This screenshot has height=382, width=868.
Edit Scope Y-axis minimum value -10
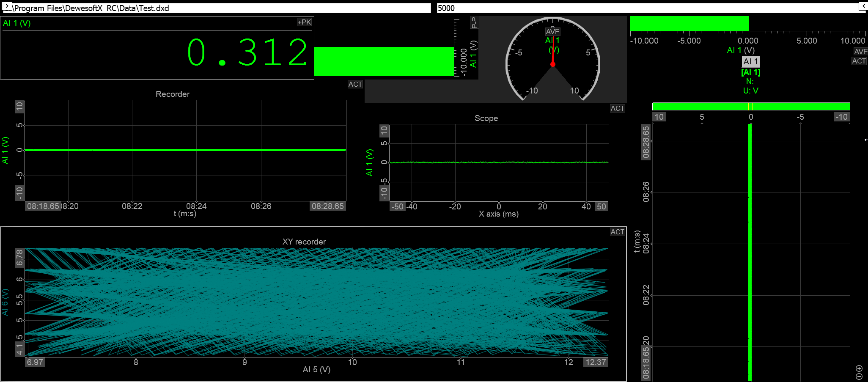pyautogui.click(x=384, y=193)
